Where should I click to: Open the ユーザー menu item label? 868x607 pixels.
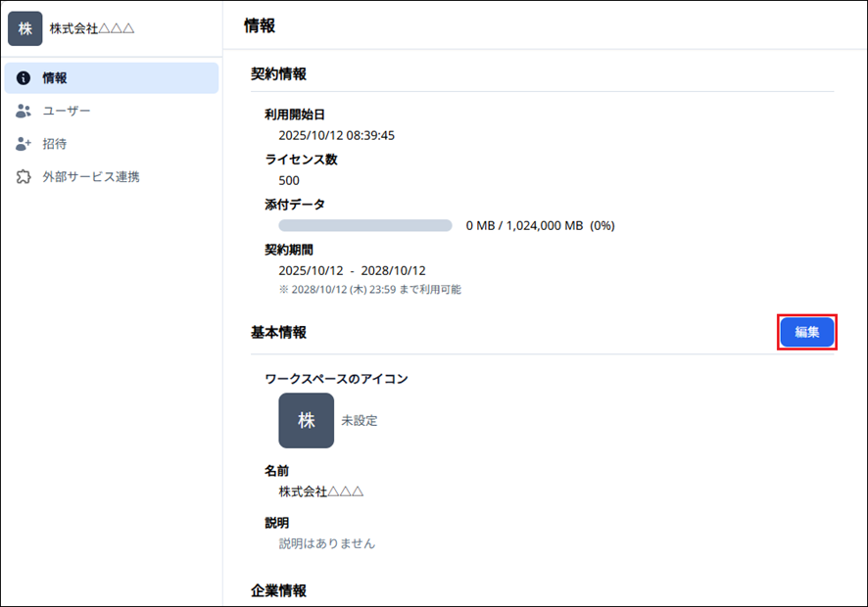tap(66, 112)
